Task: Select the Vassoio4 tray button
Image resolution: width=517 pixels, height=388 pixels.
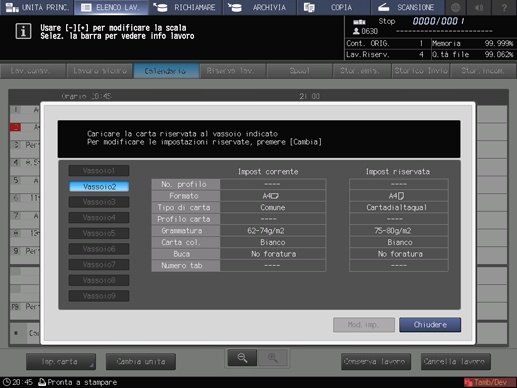Action: pyautogui.click(x=99, y=218)
